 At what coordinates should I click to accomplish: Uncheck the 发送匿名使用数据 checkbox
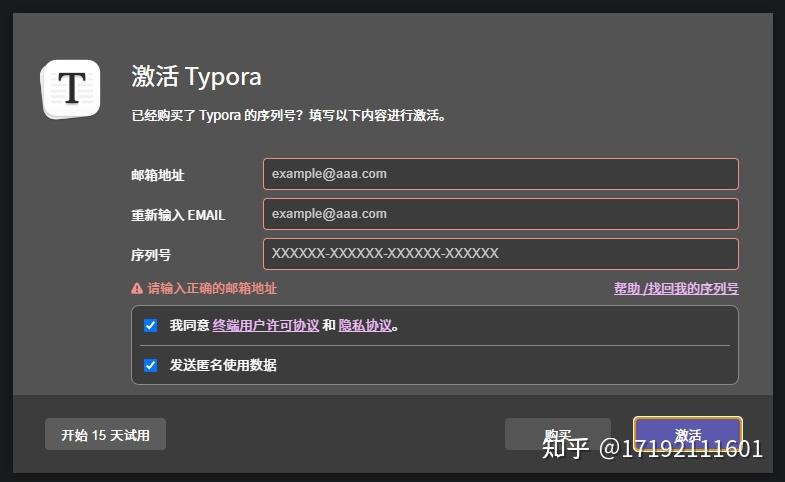point(150,365)
